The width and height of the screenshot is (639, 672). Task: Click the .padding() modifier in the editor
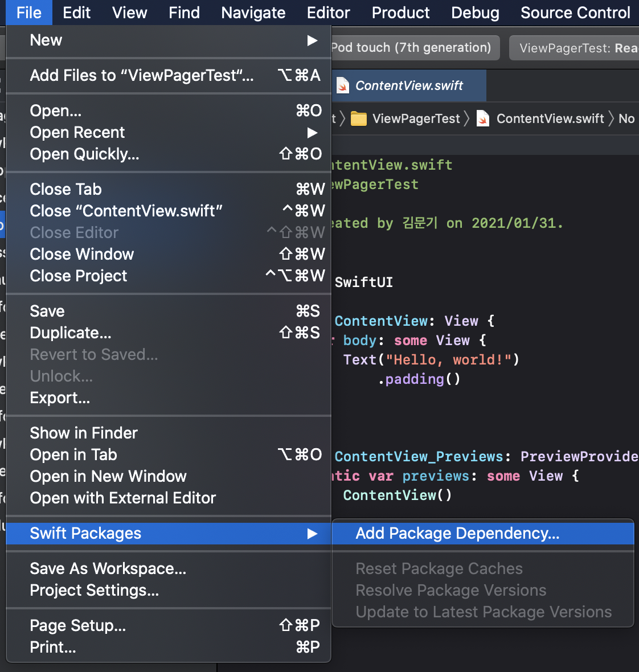point(419,379)
